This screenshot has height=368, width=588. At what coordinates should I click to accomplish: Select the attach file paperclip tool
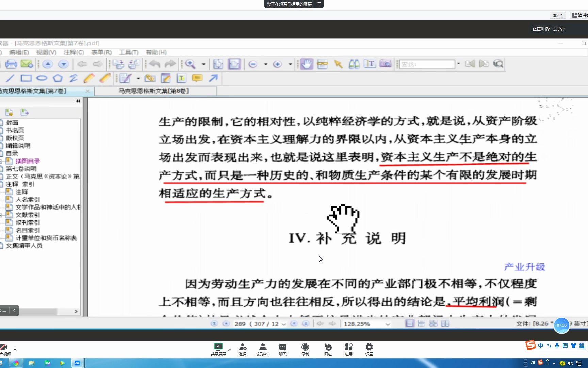pyautogui.click(x=150, y=78)
